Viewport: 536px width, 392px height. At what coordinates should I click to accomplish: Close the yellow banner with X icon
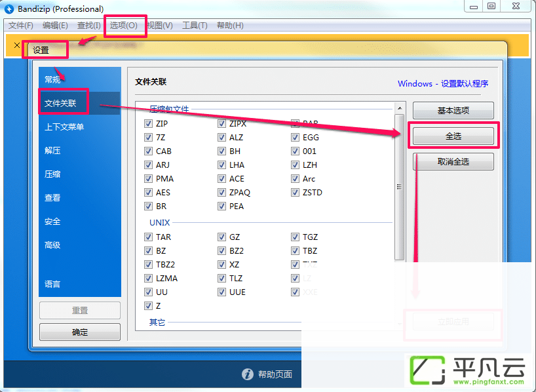click(17, 45)
